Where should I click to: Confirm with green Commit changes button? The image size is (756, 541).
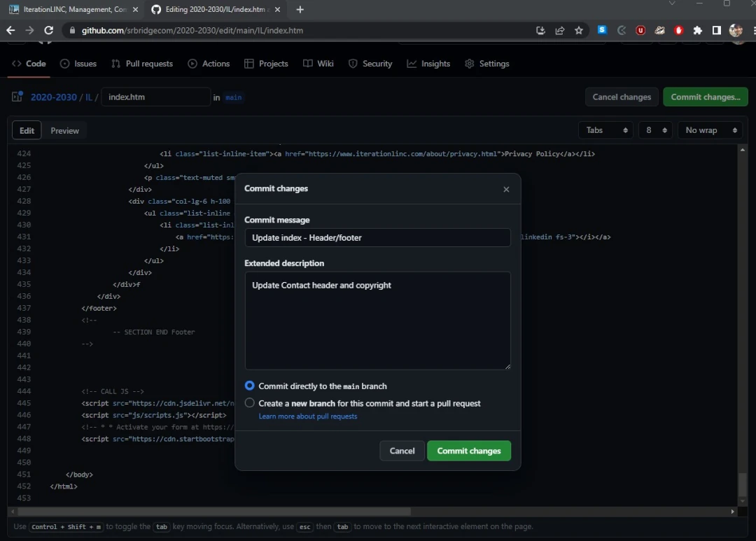[468, 451]
